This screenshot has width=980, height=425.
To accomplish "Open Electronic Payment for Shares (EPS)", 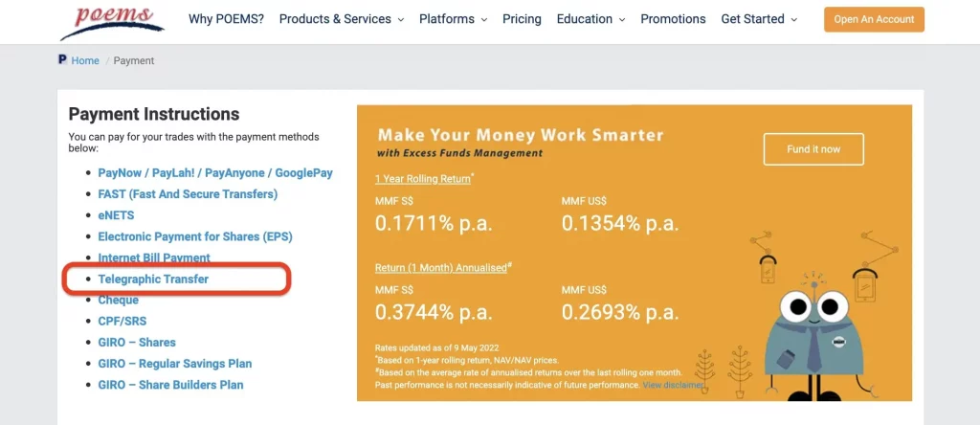I will point(195,236).
